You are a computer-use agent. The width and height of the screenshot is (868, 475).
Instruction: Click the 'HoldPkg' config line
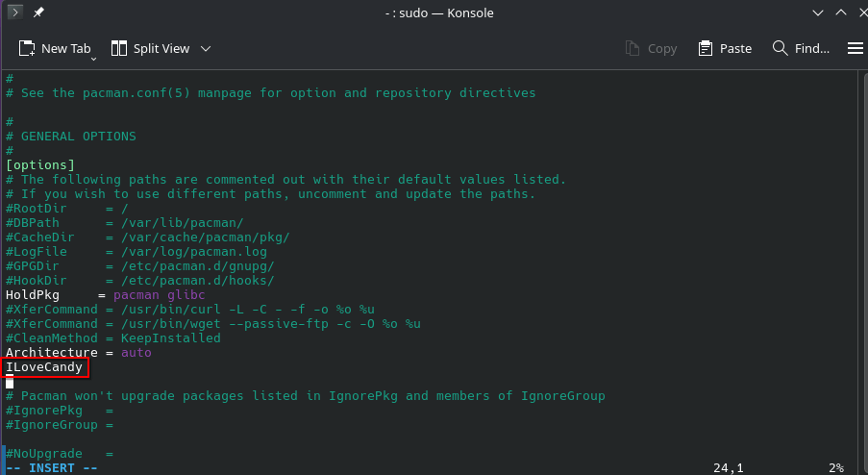click(x=97, y=295)
